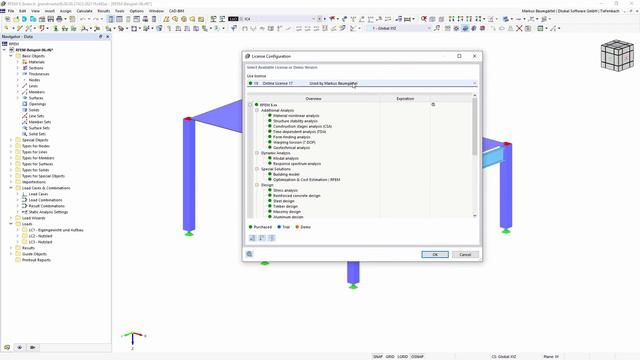Click the search icon at the dialog's bottom left
The height and width of the screenshot is (360, 640).
point(249,254)
